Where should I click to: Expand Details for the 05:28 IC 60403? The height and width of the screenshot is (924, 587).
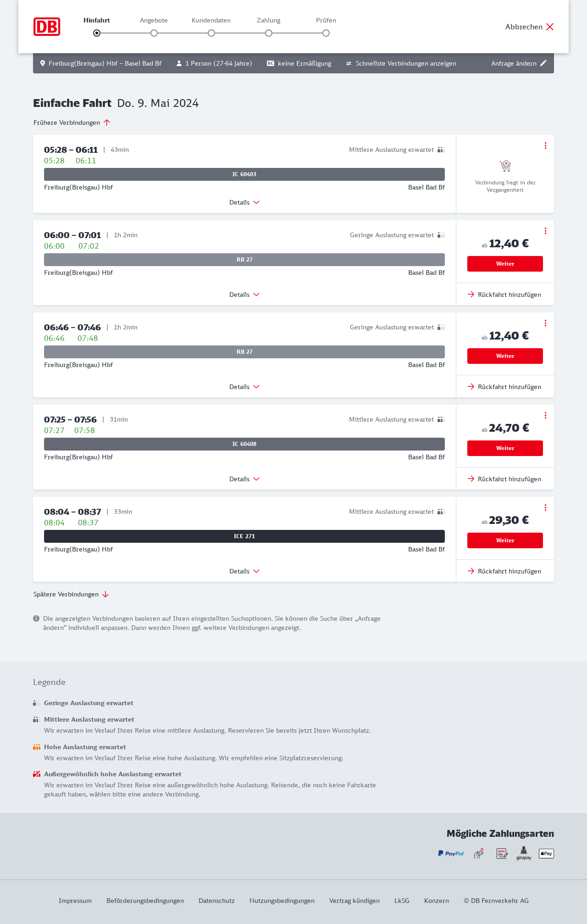pos(244,202)
